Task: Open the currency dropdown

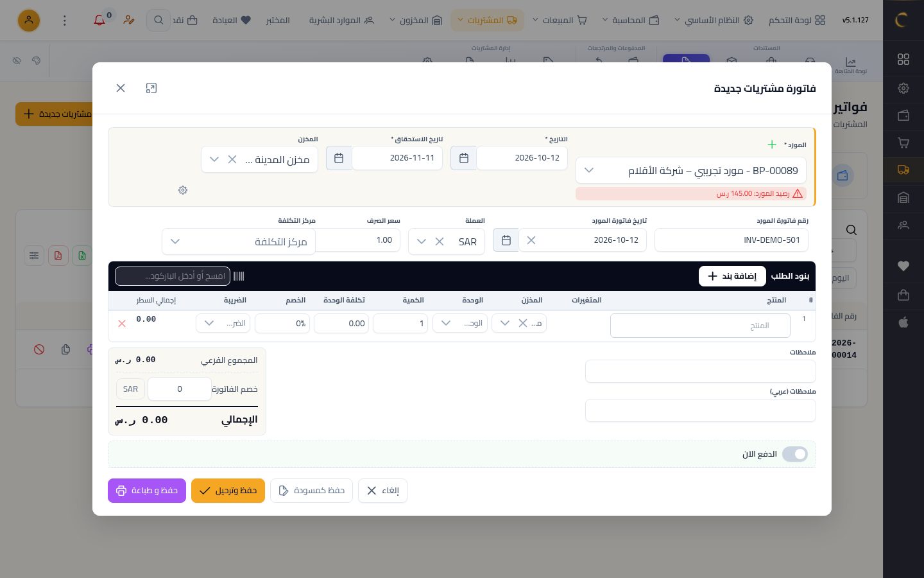Action: point(422,241)
